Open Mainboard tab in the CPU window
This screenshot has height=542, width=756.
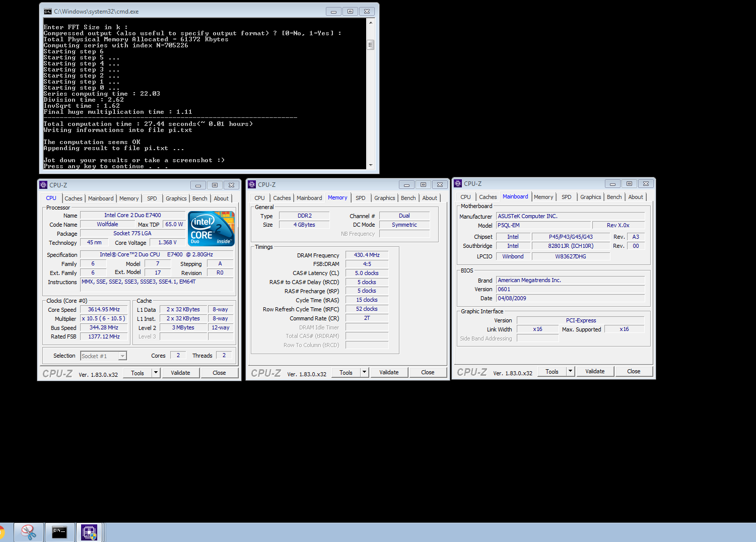(101, 198)
